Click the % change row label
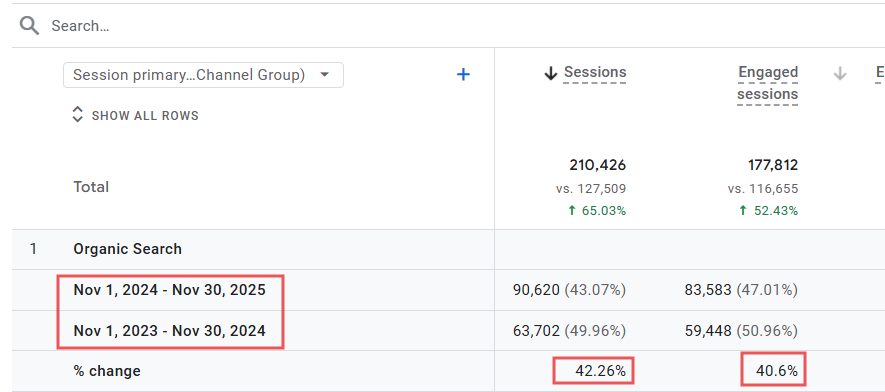The width and height of the screenshot is (885, 392). 107,371
